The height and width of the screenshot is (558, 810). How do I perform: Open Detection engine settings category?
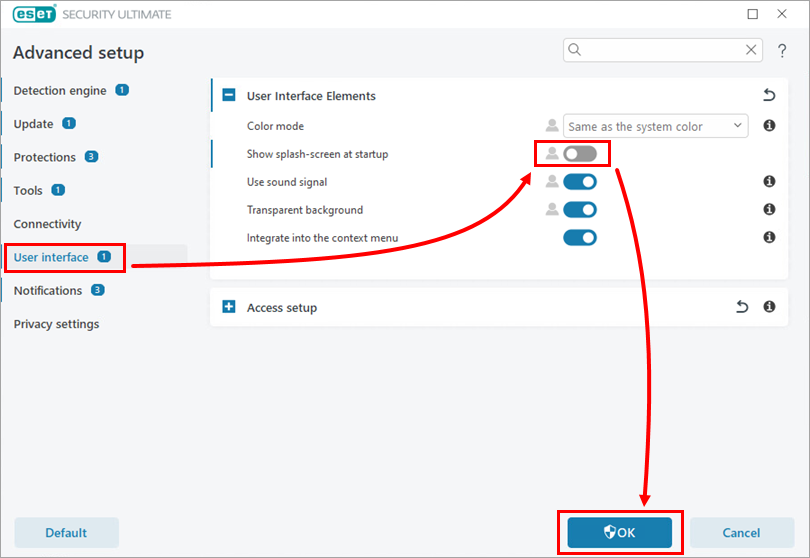[60, 91]
